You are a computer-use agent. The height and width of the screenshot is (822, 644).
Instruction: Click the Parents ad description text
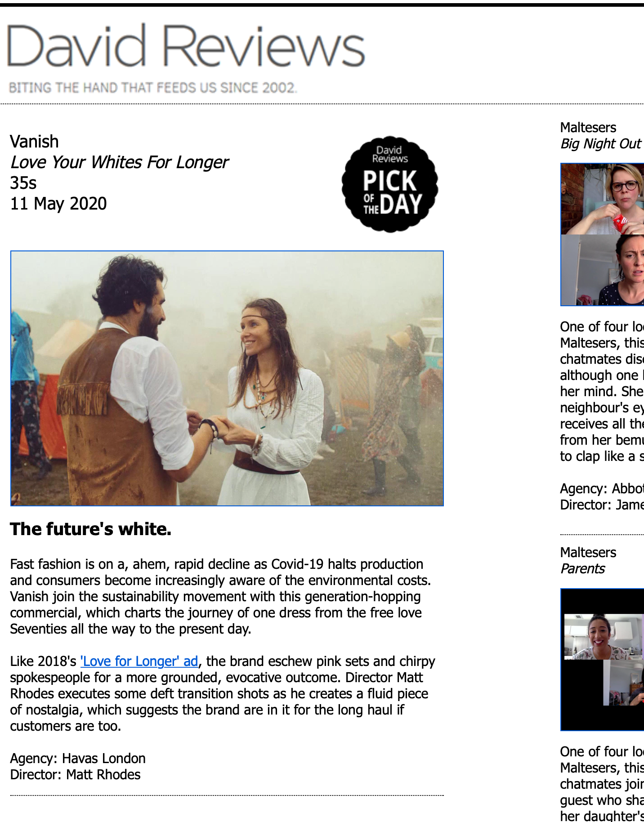tap(602, 783)
